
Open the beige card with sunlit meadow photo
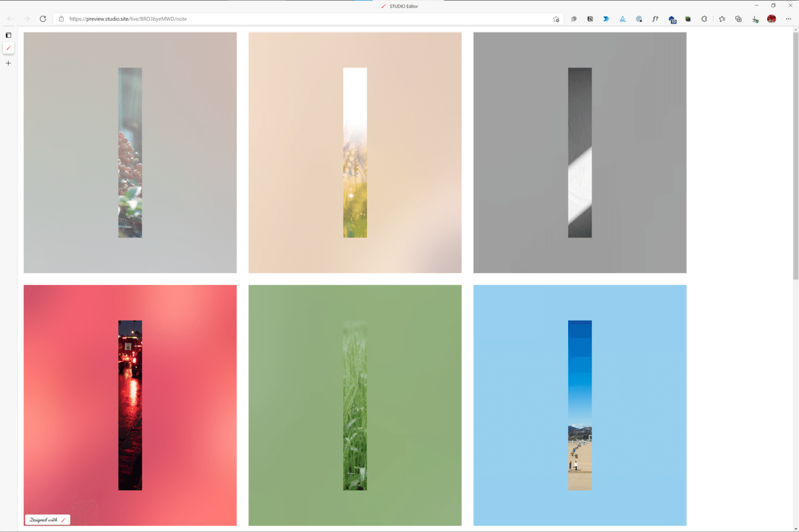[355, 152]
